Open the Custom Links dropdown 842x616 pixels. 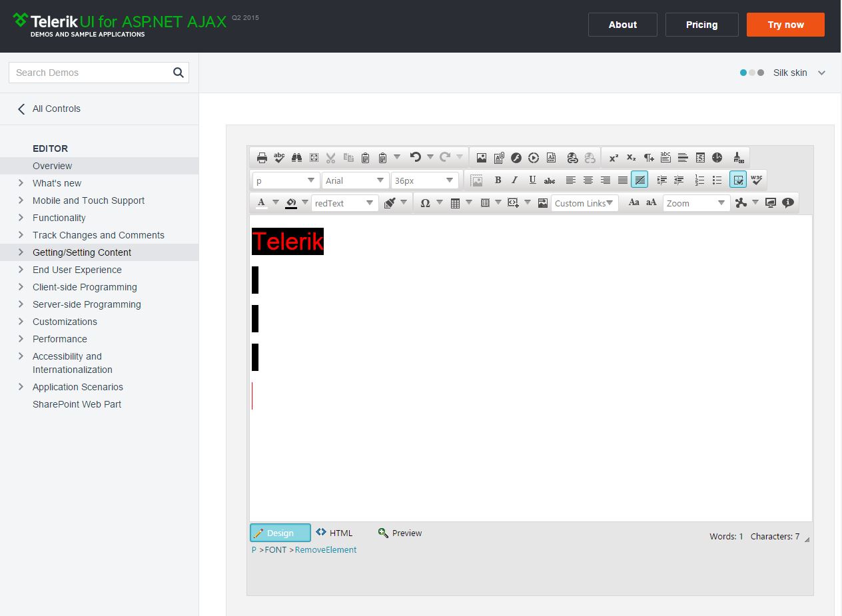(x=584, y=203)
